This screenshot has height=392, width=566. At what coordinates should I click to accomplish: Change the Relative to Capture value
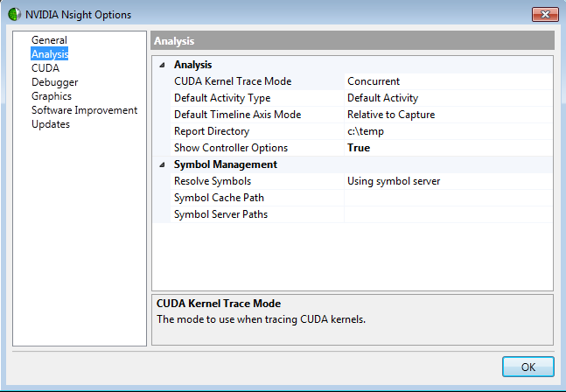[448, 115]
